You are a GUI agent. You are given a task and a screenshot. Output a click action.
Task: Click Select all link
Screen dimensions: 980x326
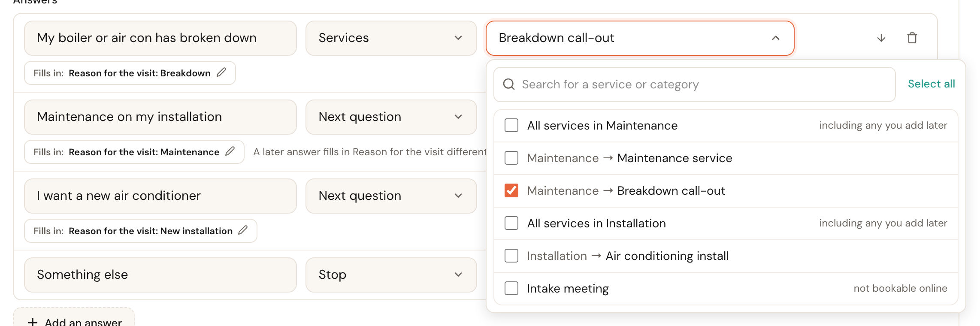click(x=932, y=84)
